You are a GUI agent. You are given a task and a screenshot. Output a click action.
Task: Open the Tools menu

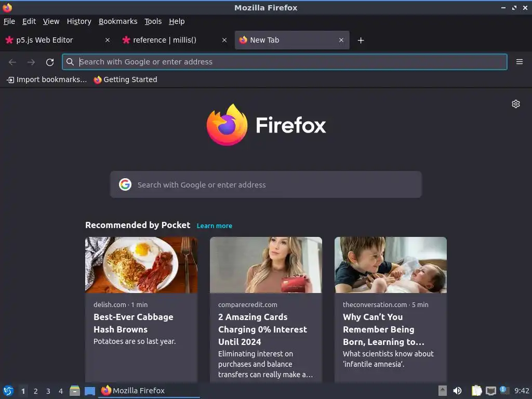(153, 21)
